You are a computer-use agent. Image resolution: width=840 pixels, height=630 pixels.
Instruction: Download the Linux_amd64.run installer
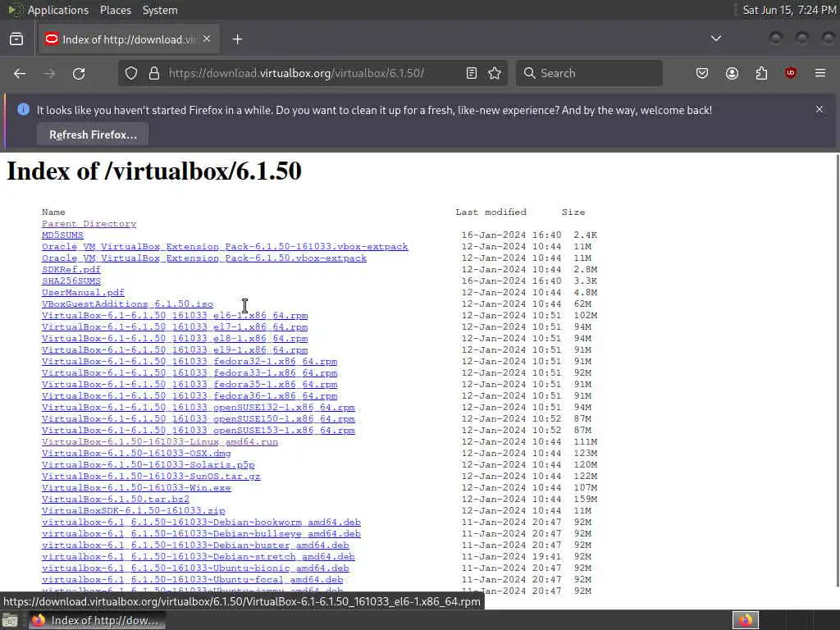coord(160,441)
